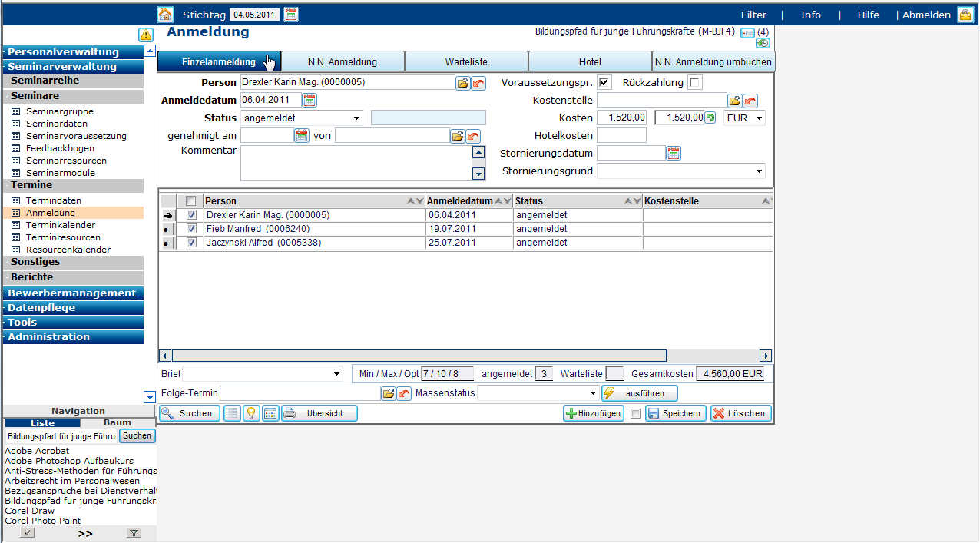
Task: Click the Kommentar scroll-down arrow
Action: 478,174
